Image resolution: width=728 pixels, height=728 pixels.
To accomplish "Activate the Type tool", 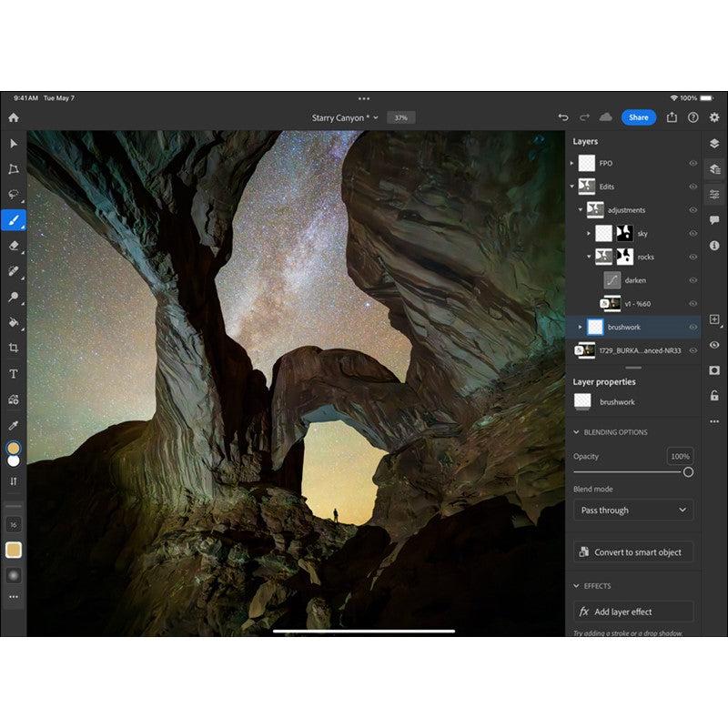I will 14,373.
